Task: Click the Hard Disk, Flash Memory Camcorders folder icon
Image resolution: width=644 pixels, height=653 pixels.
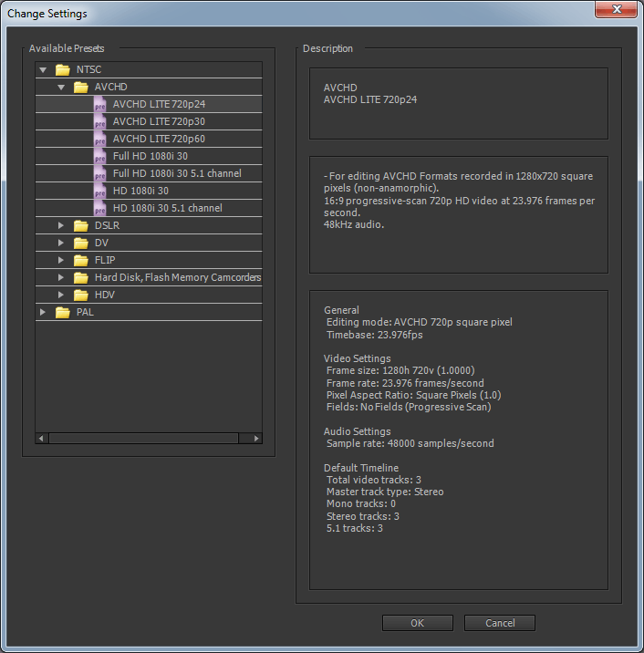Action: (x=81, y=277)
